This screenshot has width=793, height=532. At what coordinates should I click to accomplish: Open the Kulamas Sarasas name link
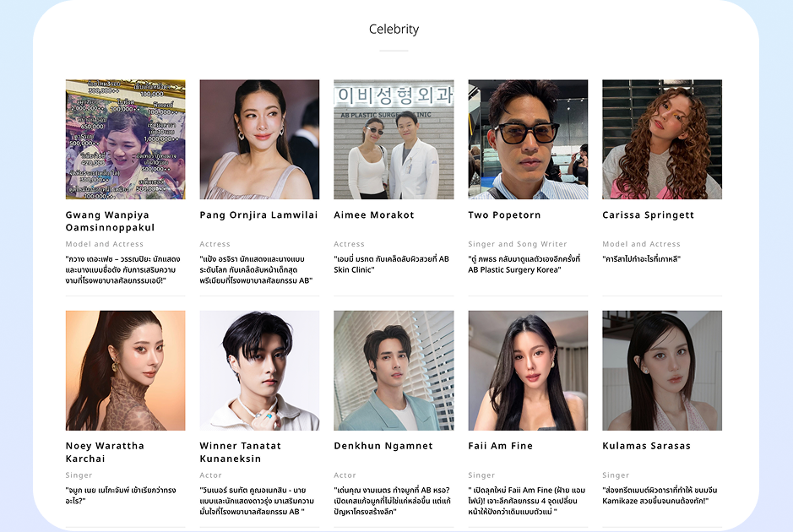click(x=646, y=446)
